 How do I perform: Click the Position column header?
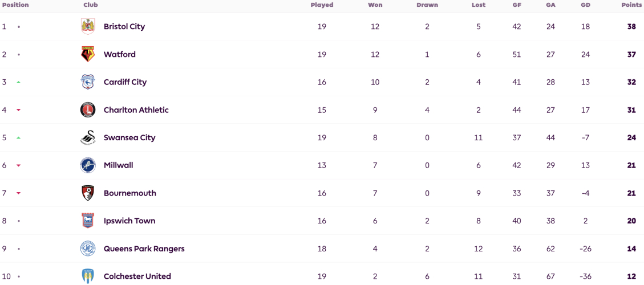coord(15,5)
